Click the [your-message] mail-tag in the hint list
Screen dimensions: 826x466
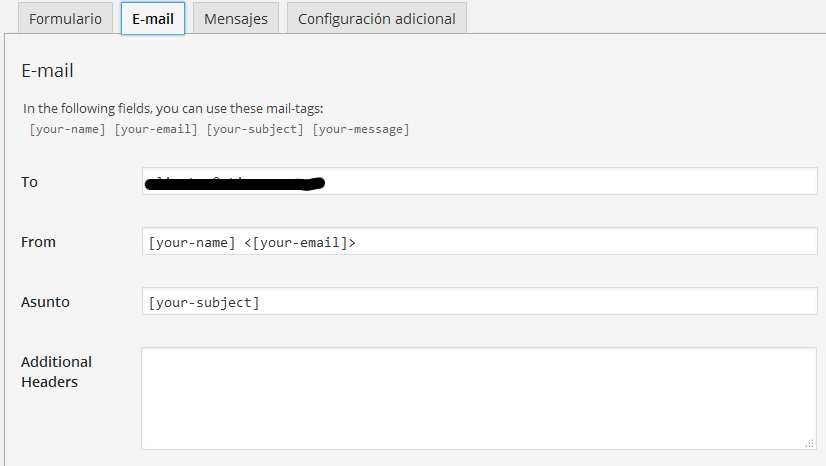pyautogui.click(x=360, y=129)
